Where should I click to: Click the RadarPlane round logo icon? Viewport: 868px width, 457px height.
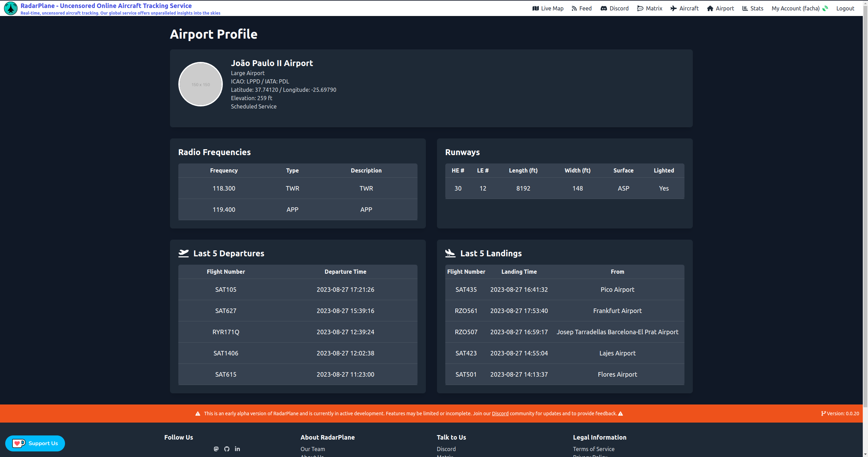(x=11, y=8)
